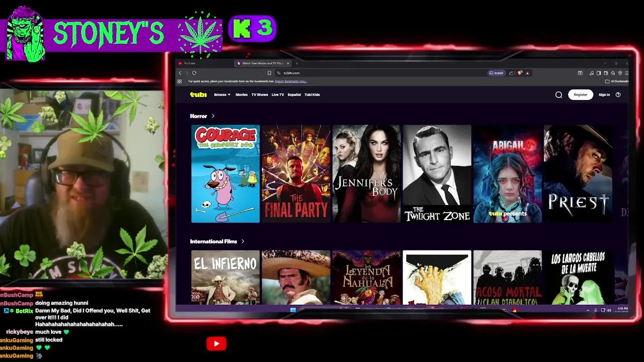
Task: Open The Final Party poster
Action: [x=296, y=174]
